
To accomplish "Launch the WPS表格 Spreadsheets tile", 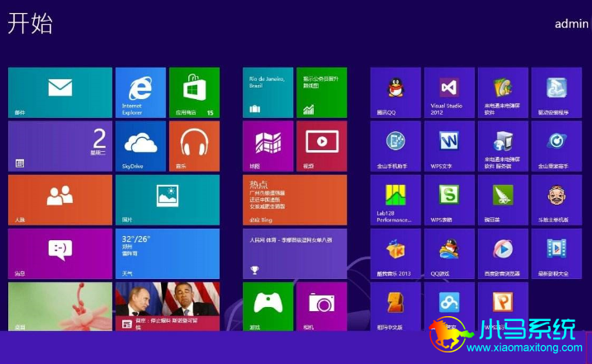I will pos(449,200).
